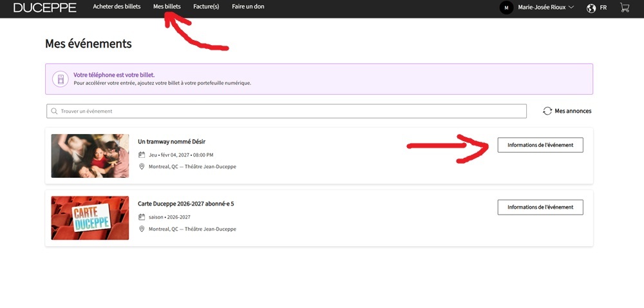Screen dimensions: 644x308
Task: Open the shopping cart icon
Action: [624, 7]
